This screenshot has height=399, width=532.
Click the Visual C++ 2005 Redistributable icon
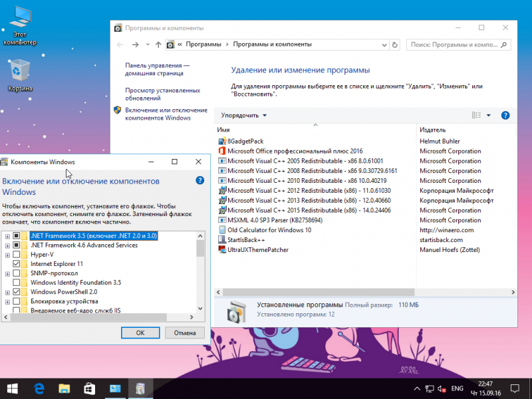[222, 161]
